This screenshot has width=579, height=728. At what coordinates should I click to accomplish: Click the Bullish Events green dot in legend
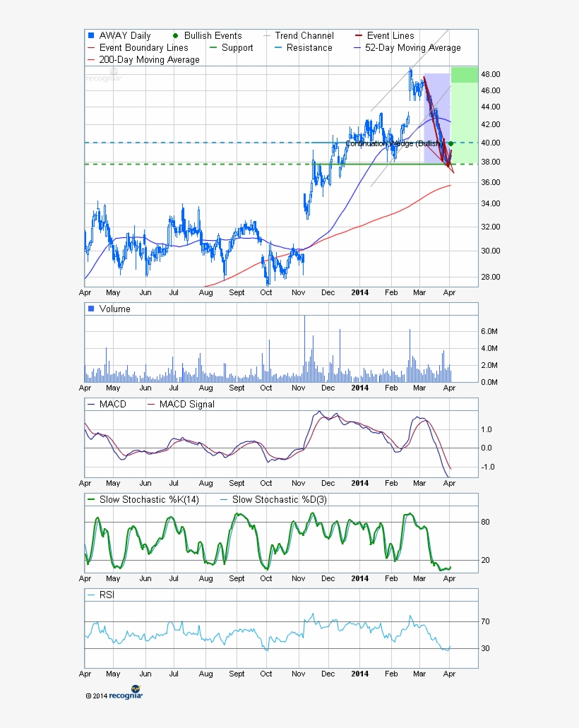[x=175, y=35]
